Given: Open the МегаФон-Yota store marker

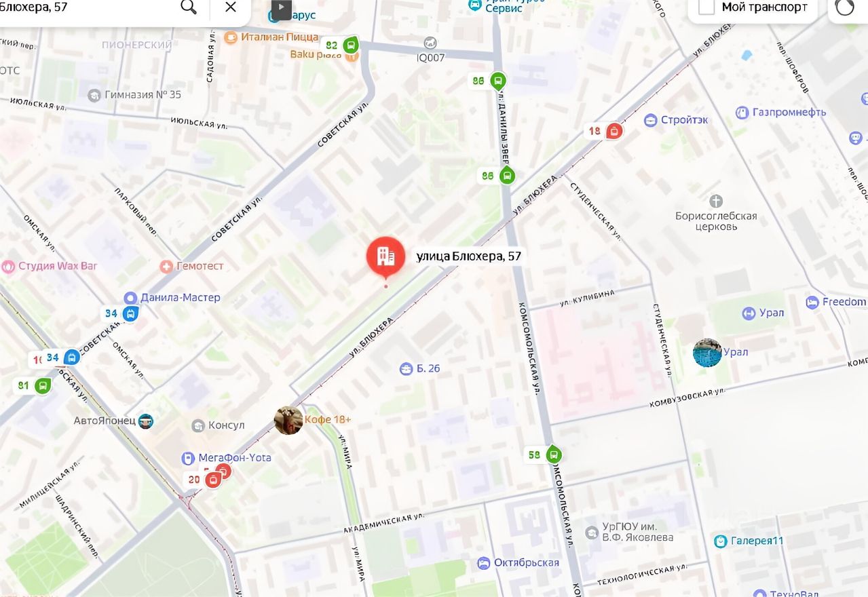Looking at the screenshot, I should tap(188, 458).
